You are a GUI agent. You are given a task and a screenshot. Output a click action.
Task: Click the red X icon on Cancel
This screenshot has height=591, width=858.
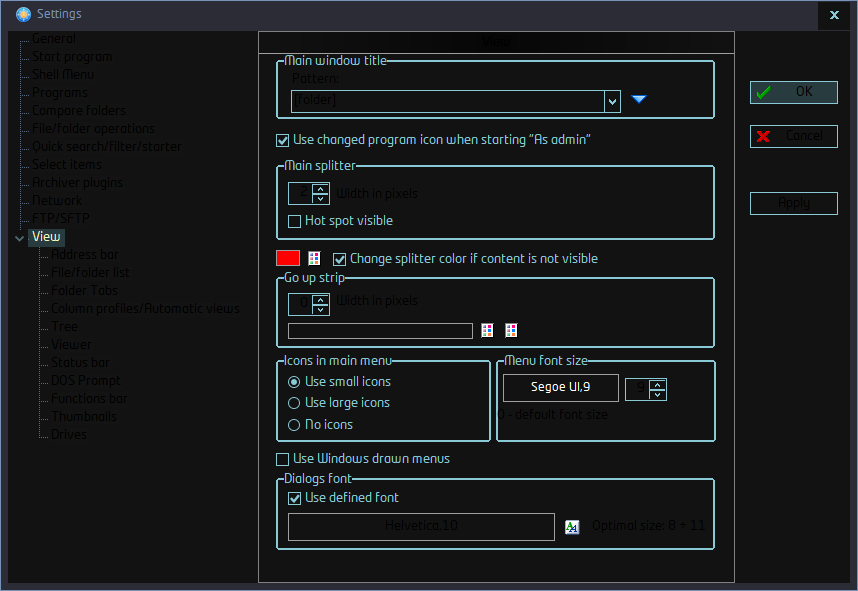764,136
